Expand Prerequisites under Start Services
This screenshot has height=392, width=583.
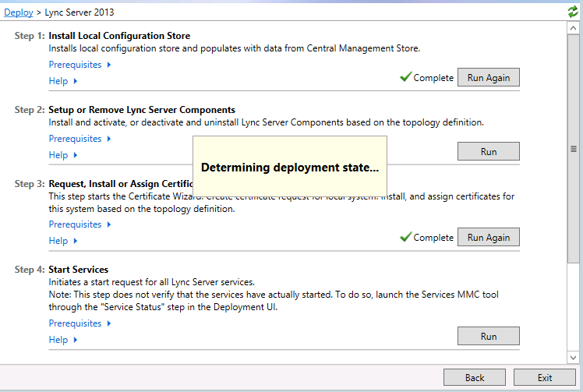click(79, 323)
